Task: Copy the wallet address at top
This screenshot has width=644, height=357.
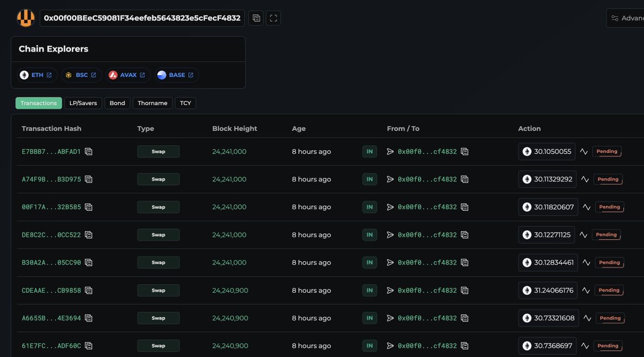Action: (256, 18)
